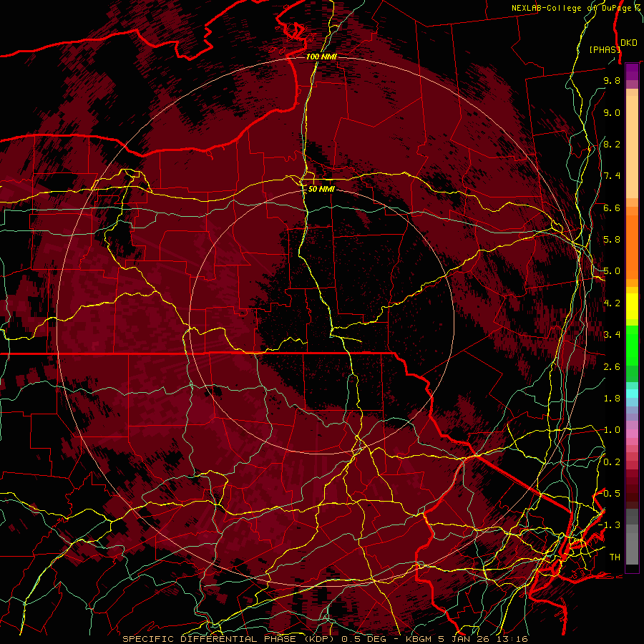Pick the purple segment atop the color bar

point(632,72)
